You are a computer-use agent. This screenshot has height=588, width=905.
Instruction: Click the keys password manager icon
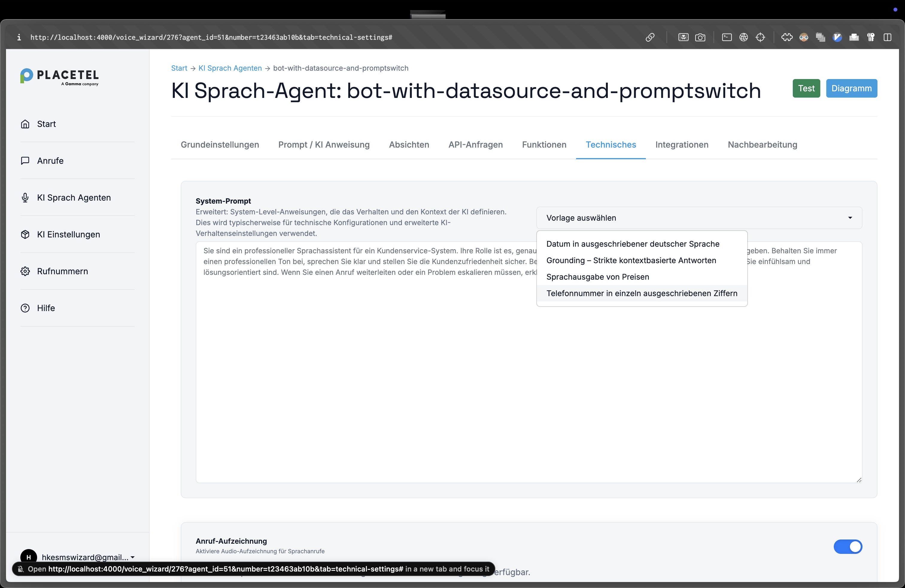click(x=870, y=37)
